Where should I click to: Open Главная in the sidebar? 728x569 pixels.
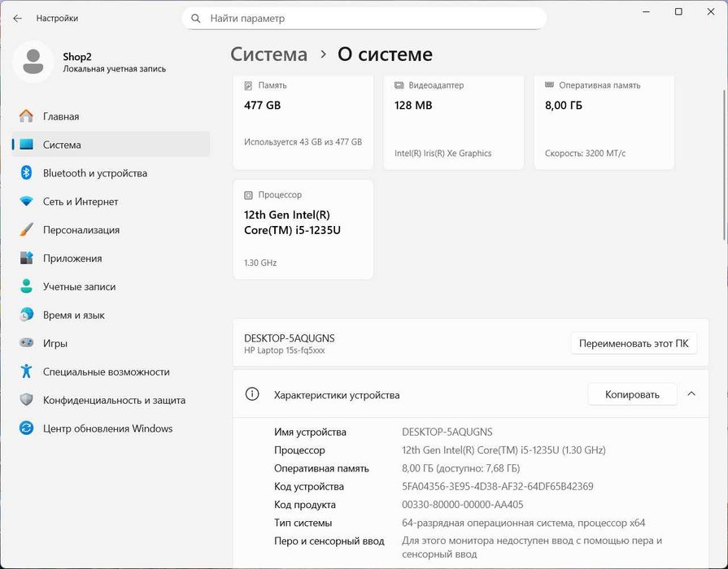111,116
